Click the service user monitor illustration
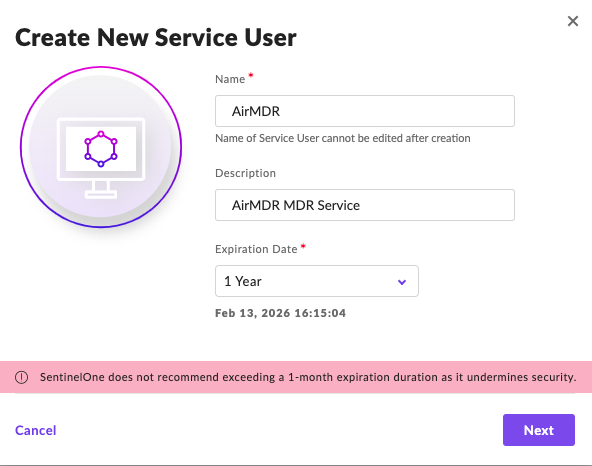Image resolution: width=592 pixels, height=466 pixels. coord(101,147)
